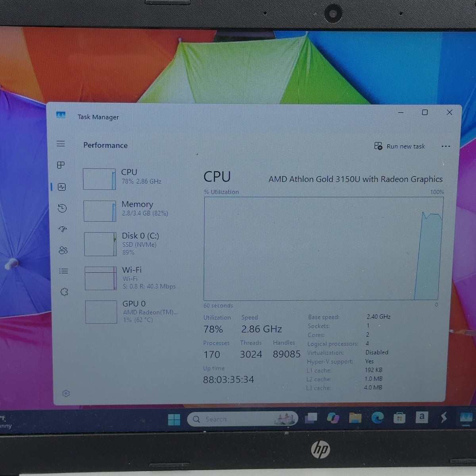Maximize the Task Manager window
476x476 pixels.
(425, 113)
